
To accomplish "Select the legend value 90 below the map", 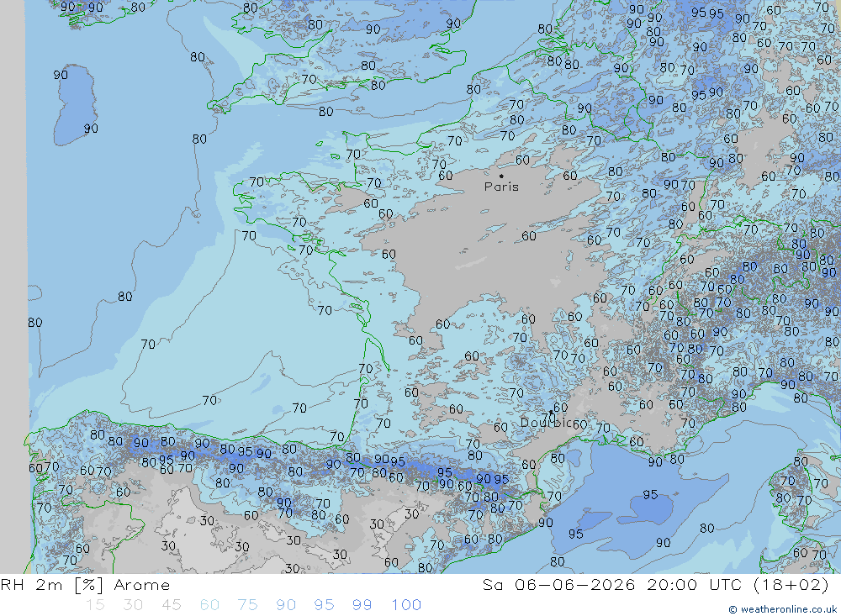I will (286, 605).
